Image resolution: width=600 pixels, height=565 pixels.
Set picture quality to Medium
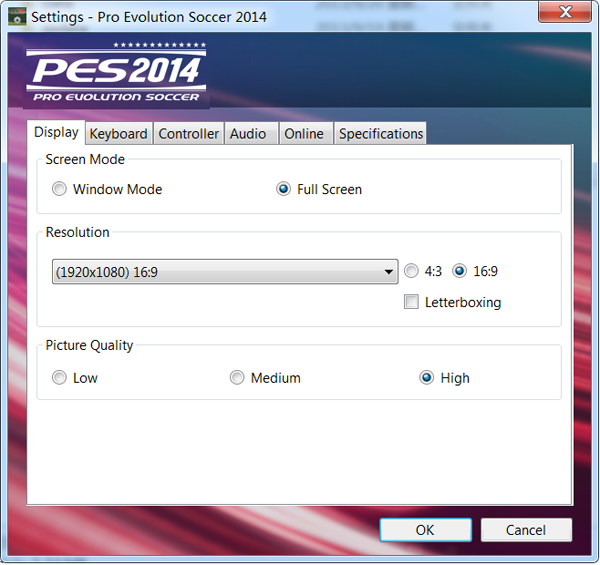click(x=237, y=378)
